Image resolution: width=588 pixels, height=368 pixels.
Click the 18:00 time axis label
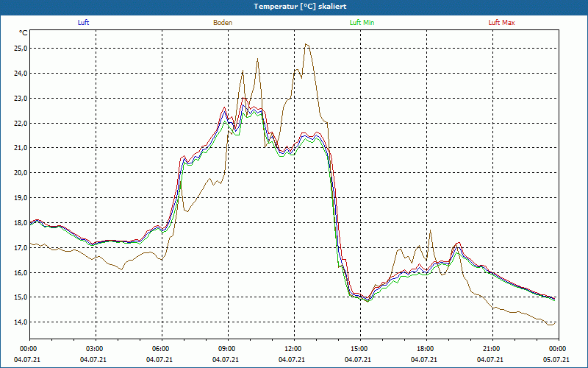click(x=426, y=349)
